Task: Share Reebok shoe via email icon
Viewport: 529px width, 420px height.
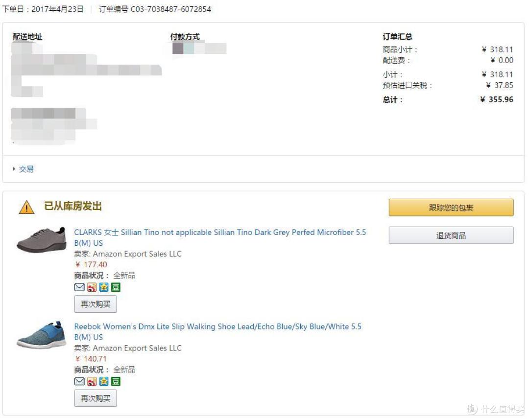Action: (79, 381)
